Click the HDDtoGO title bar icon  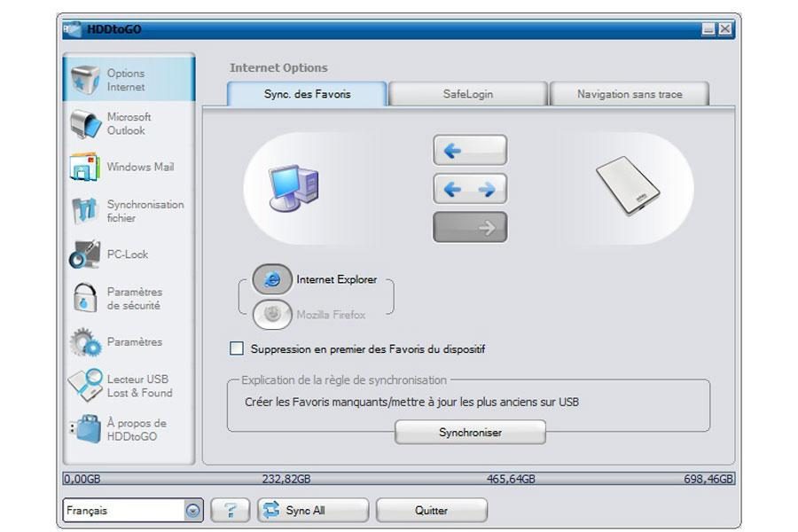click(73, 29)
